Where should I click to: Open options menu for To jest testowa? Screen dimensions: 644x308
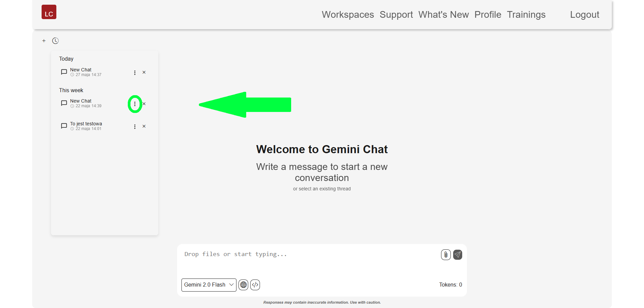point(135,127)
